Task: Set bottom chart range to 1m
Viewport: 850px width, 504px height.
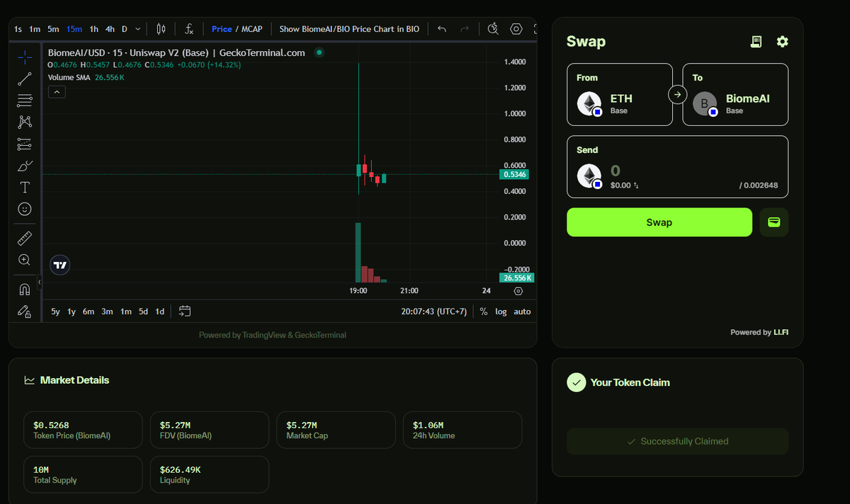Action: [125, 311]
